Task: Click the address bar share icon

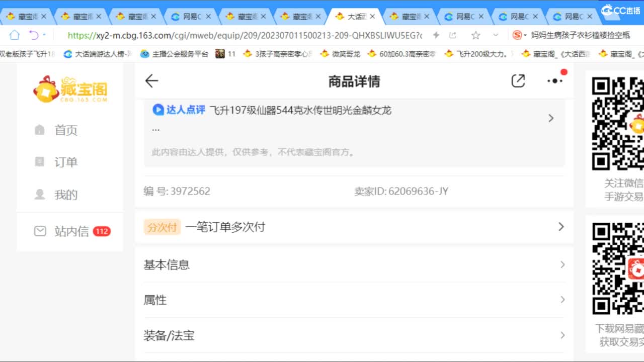Action: pyautogui.click(x=453, y=35)
